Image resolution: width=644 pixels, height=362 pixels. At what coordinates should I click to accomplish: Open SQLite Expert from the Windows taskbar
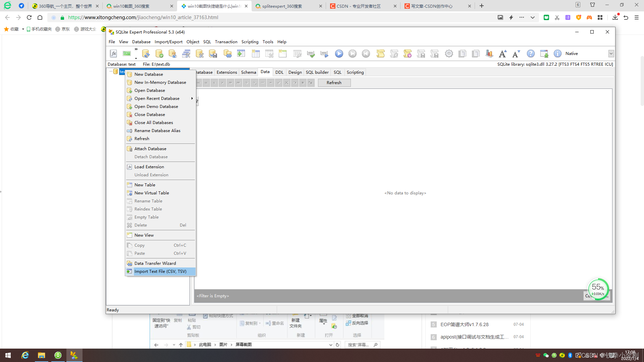click(x=74, y=355)
